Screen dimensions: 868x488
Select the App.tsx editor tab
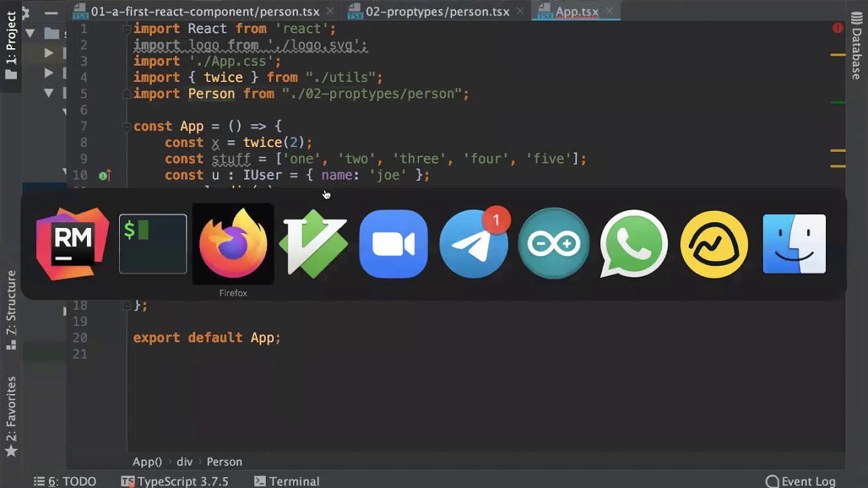coord(577,12)
